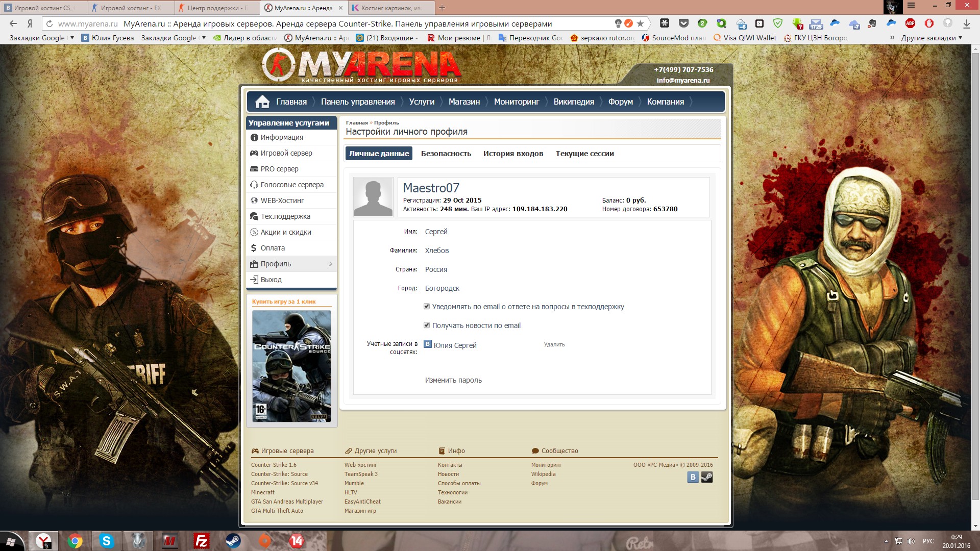
Task: Click the Оплата sidebar icon
Action: (x=273, y=247)
